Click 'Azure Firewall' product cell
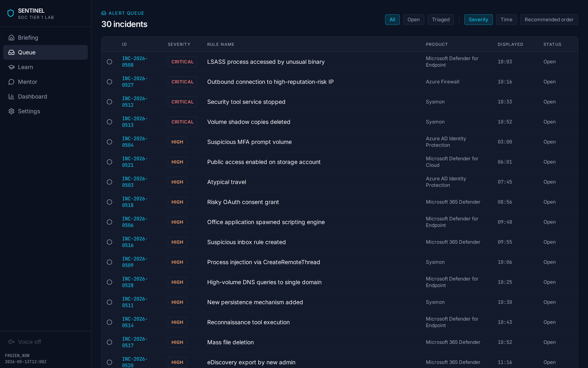The width and height of the screenshot is (588, 368). pos(442,82)
